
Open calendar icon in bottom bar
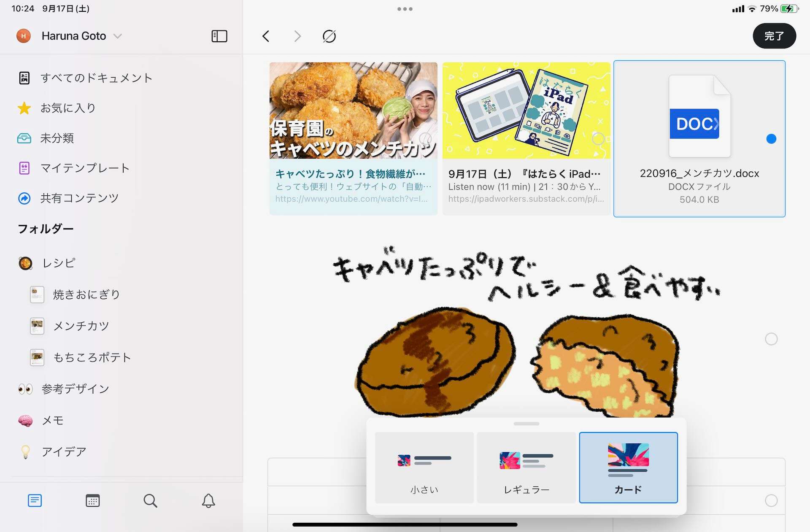(x=92, y=501)
